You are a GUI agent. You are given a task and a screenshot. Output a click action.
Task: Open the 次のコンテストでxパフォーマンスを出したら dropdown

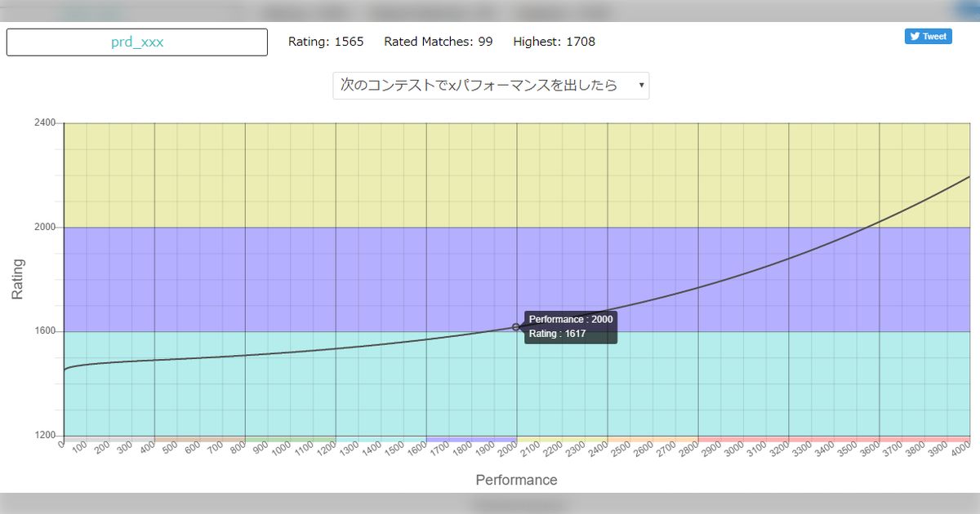pos(491,86)
